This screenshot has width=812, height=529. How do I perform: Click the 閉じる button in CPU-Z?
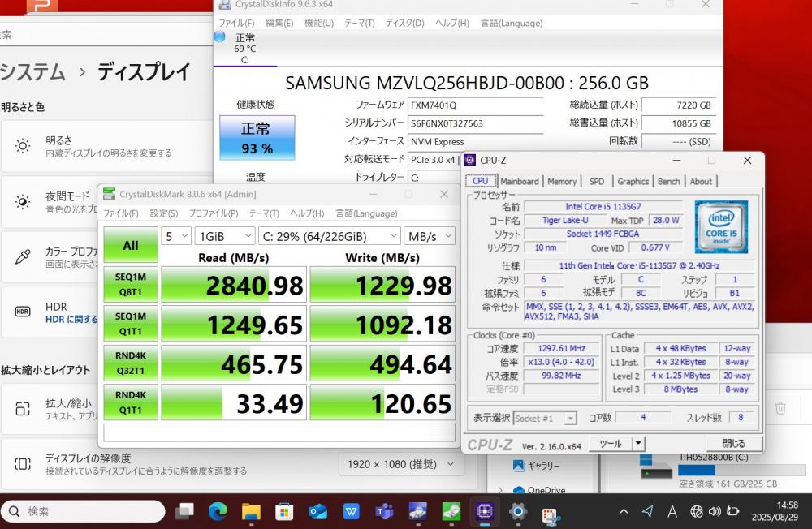point(734,444)
